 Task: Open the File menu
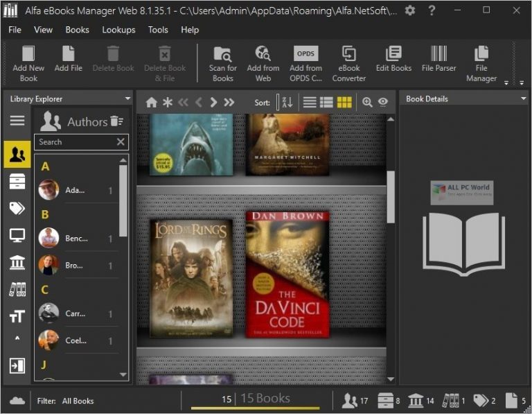pyautogui.click(x=15, y=30)
